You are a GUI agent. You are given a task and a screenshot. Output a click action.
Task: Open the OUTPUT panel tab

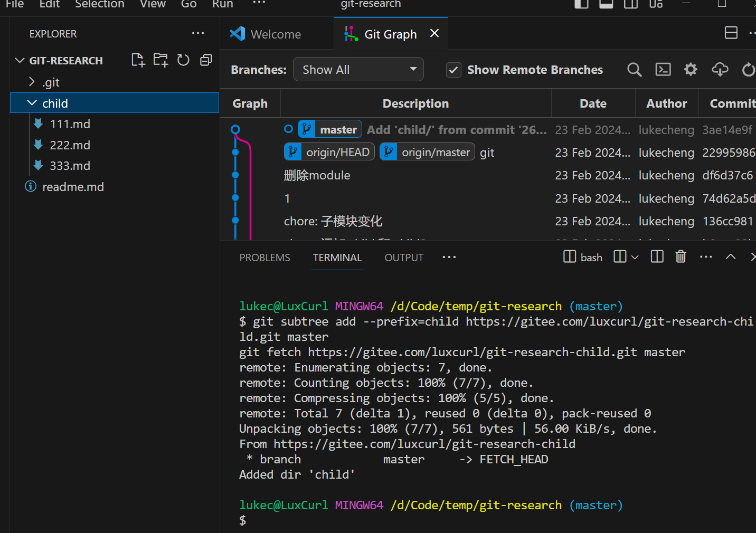(x=403, y=258)
